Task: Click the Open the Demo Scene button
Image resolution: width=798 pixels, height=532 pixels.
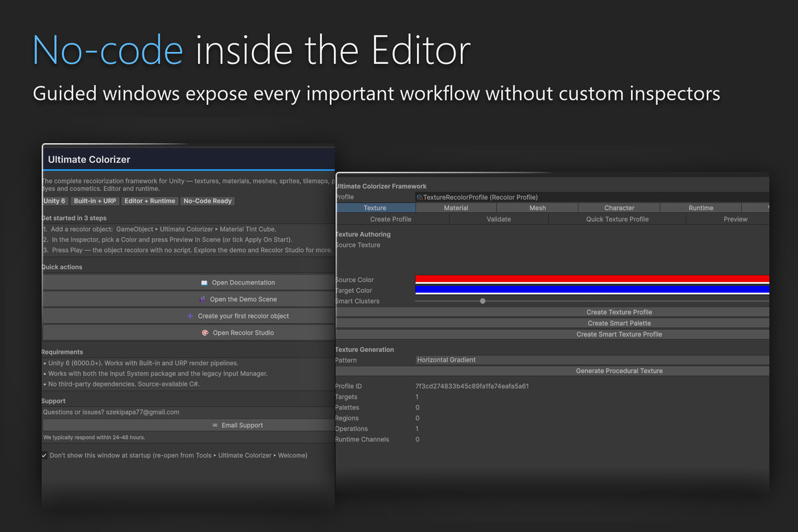Action: point(189,299)
